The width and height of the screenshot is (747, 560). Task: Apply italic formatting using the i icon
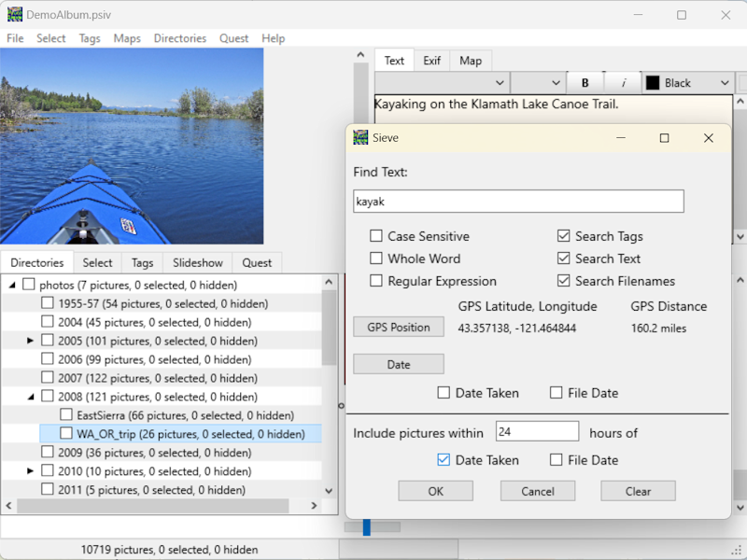tap(623, 82)
